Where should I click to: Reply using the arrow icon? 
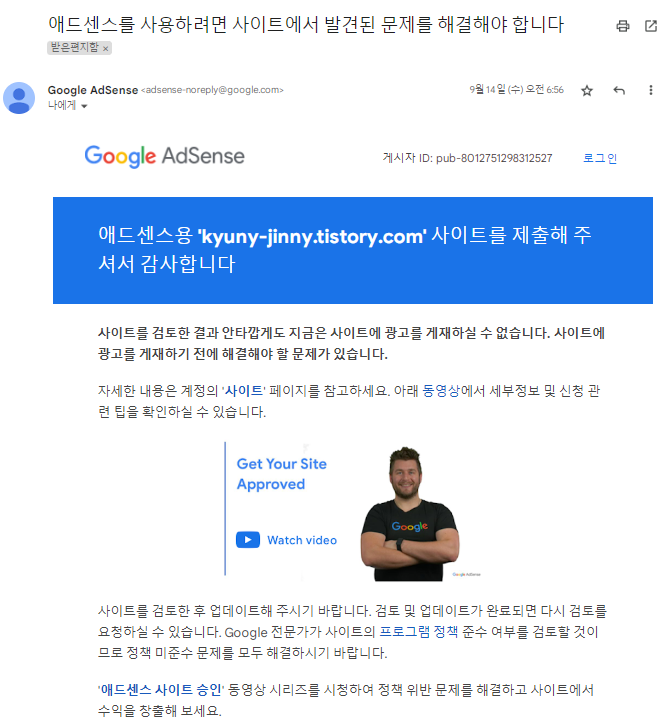tap(619, 90)
